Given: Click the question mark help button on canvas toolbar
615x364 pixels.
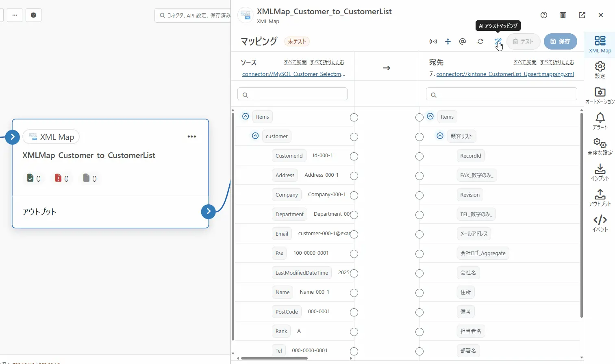Looking at the screenshot, I should 33,15.
